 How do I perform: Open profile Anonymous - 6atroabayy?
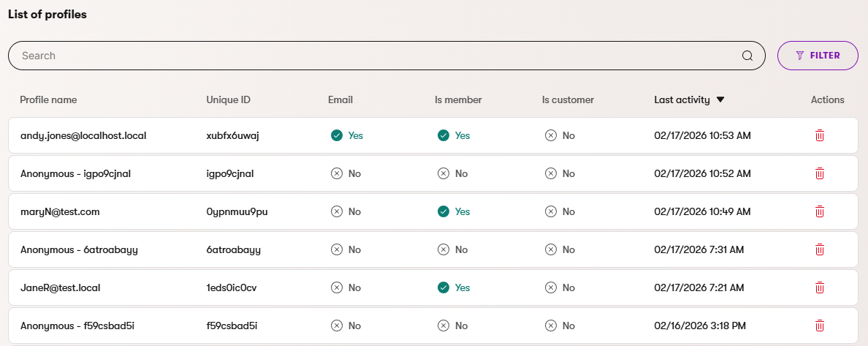tap(79, 249)
